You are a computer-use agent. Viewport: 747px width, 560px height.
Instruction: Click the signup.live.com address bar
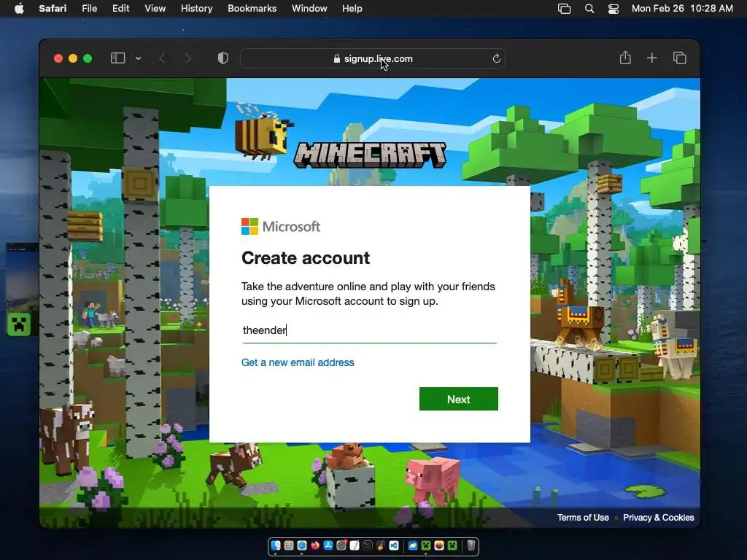373,58
